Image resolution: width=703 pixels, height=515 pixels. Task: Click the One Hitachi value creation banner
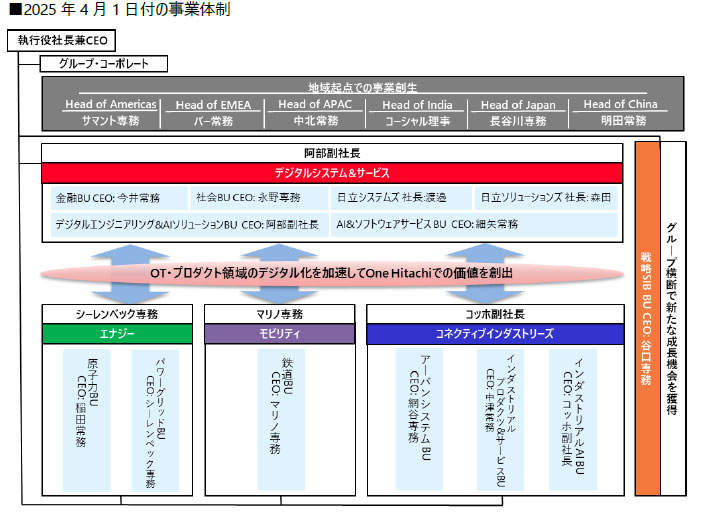click(332, 273)
